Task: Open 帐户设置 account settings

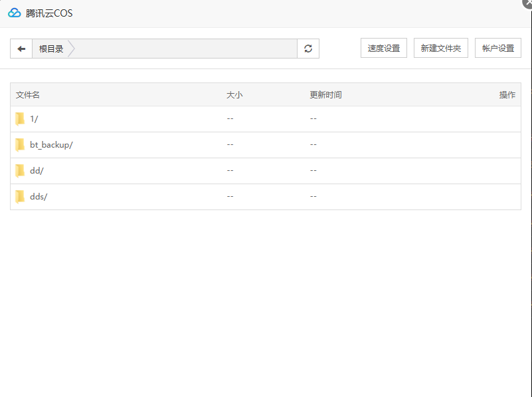Action: coord(498,49)
